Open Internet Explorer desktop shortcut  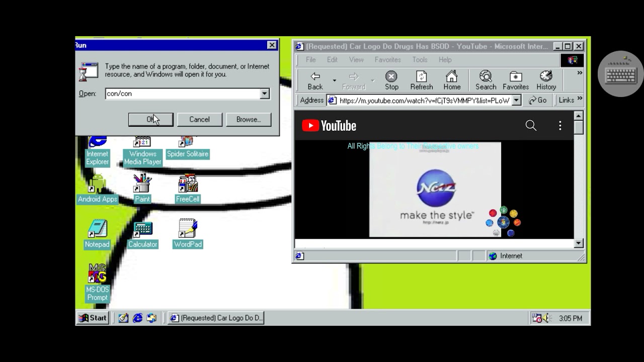(97, 150)
